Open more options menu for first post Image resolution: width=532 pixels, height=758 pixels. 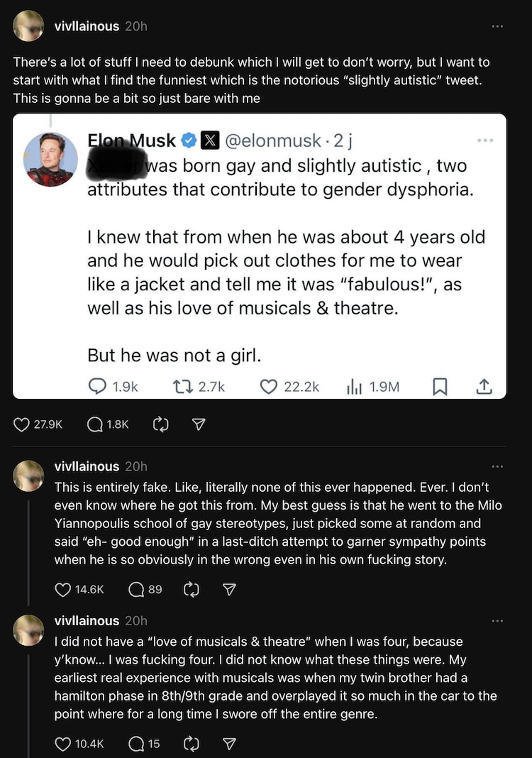tap(497, 26)
